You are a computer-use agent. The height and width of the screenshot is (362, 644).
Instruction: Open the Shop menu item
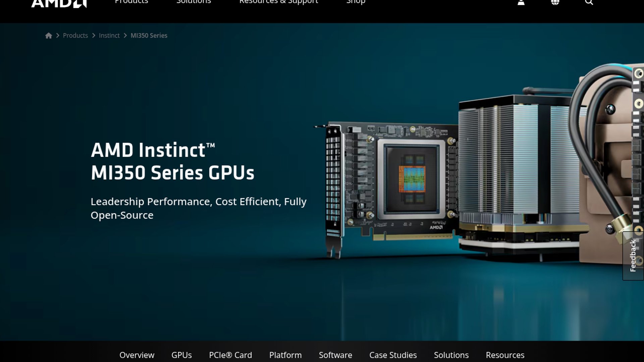pos(356,2)
